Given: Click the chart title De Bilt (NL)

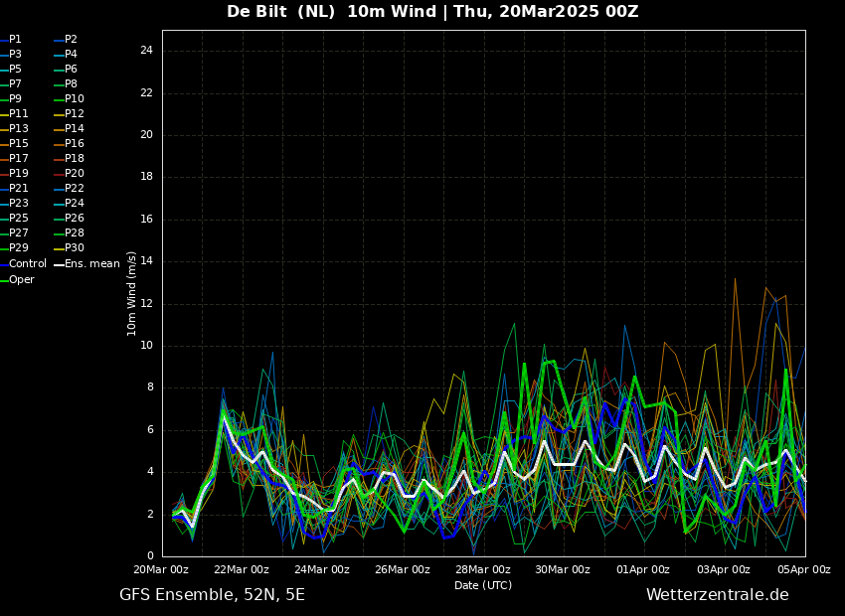Looking at the screenshot, I should click(280, 11).
